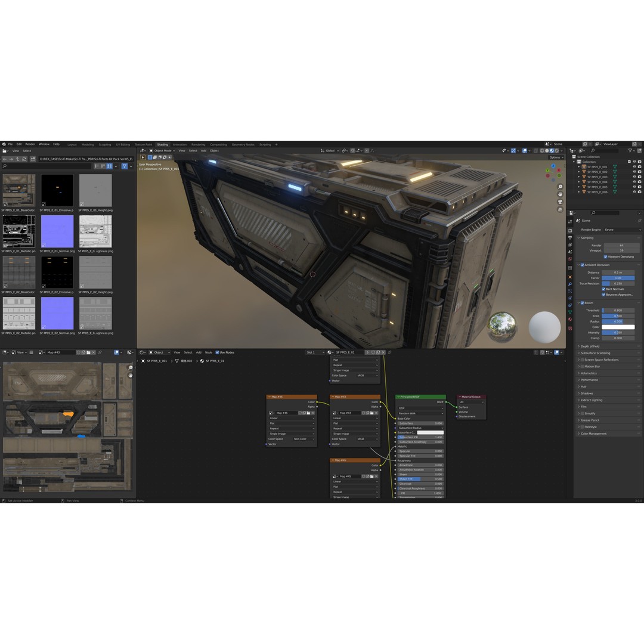Switch to UV Editing workspace tab
644x644 pixels.
pos(122,144)
